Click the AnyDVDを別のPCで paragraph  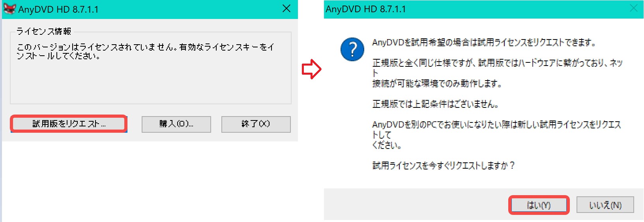click(x=497, y=135)
